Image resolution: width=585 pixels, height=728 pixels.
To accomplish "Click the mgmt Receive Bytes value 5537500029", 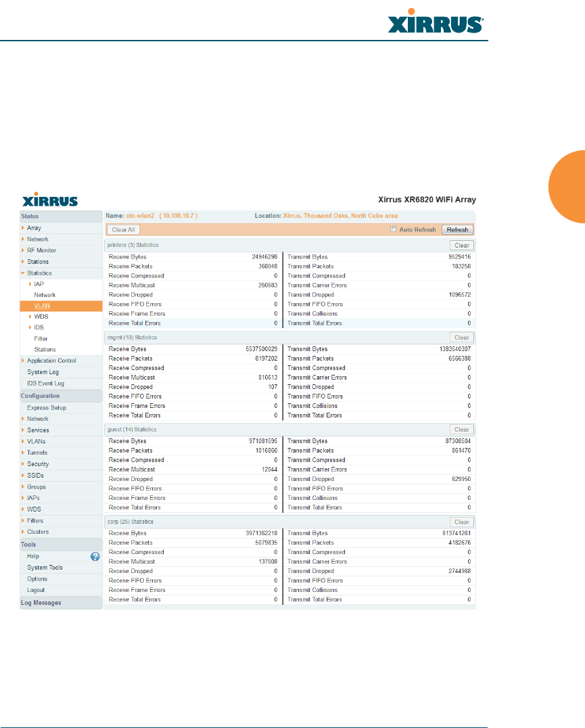I will tap(262, 349).
